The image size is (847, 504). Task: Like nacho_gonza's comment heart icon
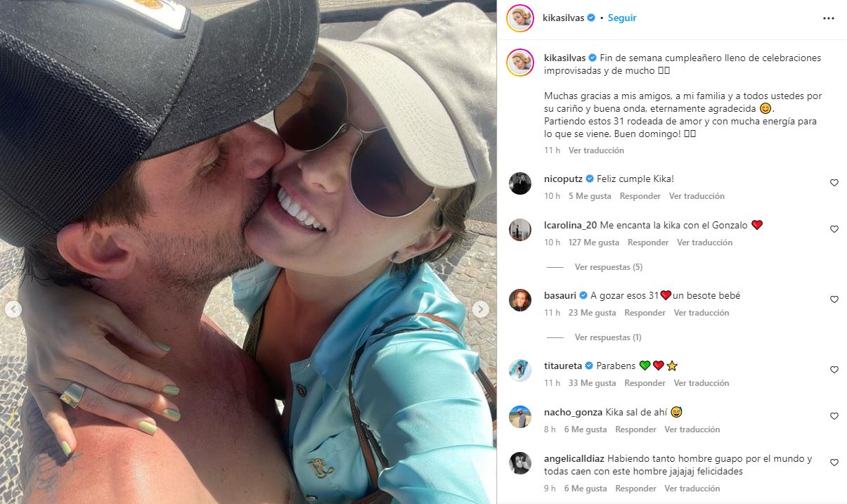[834, 416]
